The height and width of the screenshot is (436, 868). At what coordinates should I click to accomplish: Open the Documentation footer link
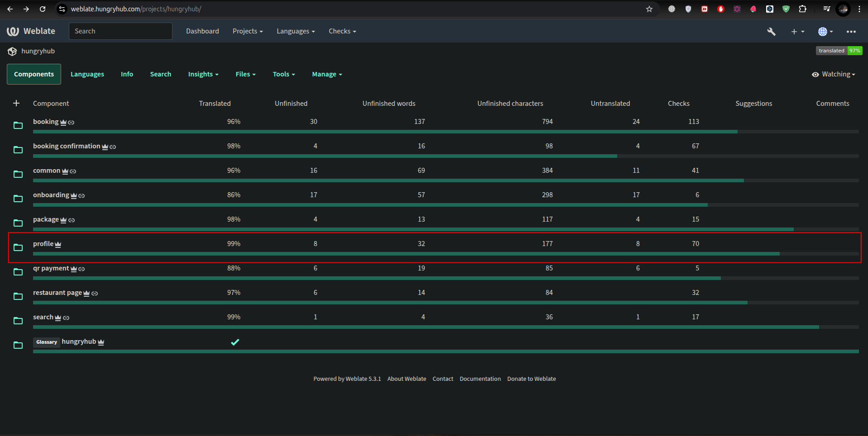pos(480,379)
